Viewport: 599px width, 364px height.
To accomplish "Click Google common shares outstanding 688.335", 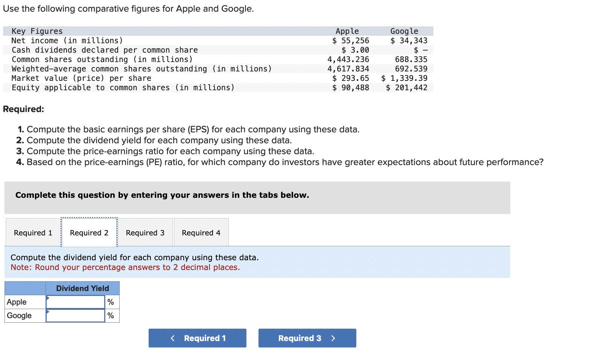I will point(411,59).
